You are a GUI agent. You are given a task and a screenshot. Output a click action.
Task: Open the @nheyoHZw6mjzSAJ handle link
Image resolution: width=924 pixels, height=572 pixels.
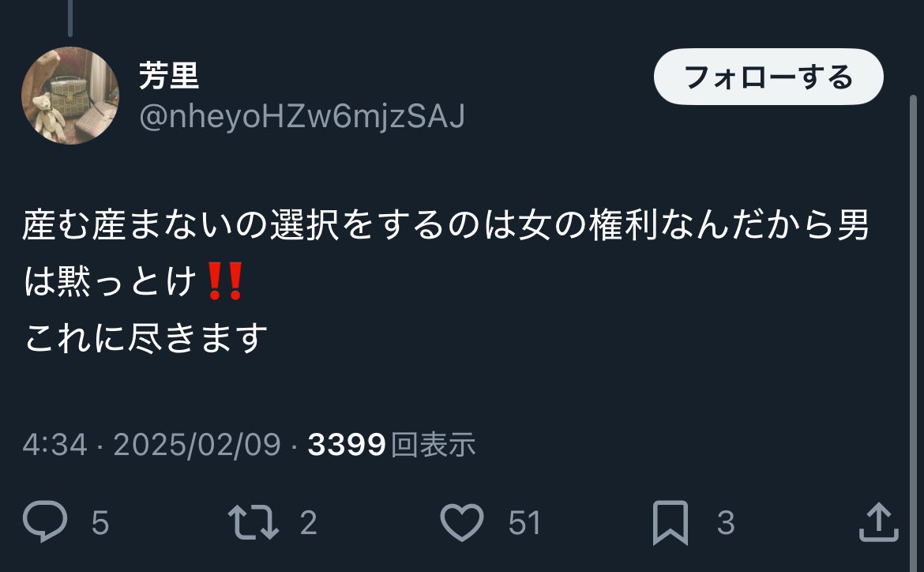point(302,116)
